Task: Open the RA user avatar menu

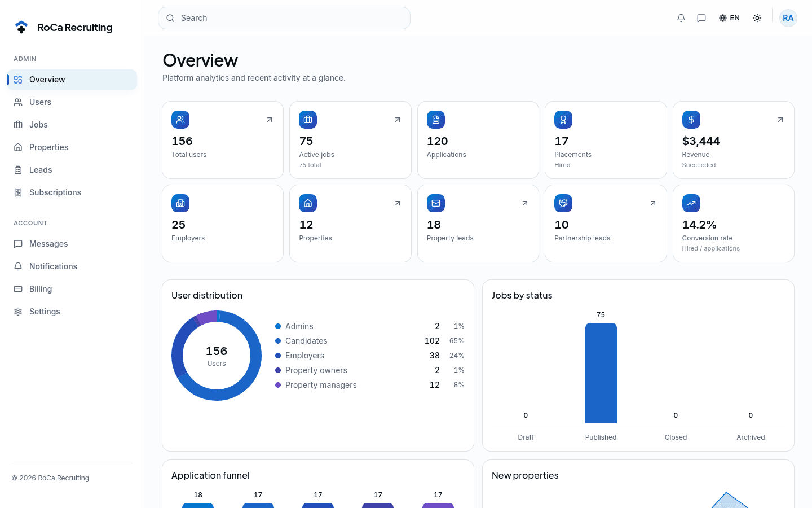Action: click(x=788, y=18)
